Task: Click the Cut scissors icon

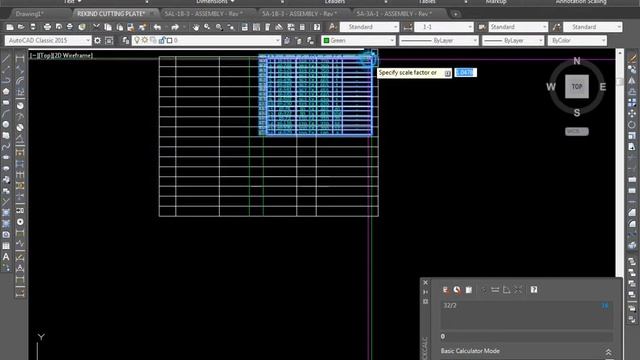Action: pyautogui.click(x=96, y=27)
